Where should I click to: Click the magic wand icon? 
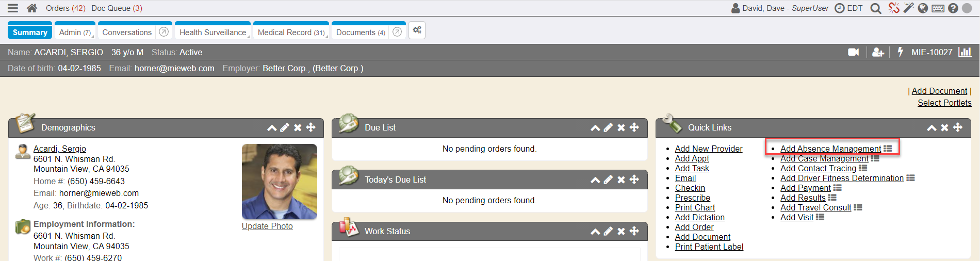tap(908, 8)
